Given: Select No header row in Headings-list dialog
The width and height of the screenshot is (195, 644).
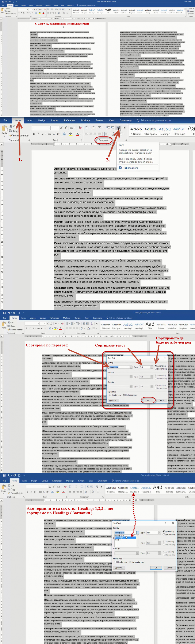Looking at the screenshot, I should tap(137, 562).
